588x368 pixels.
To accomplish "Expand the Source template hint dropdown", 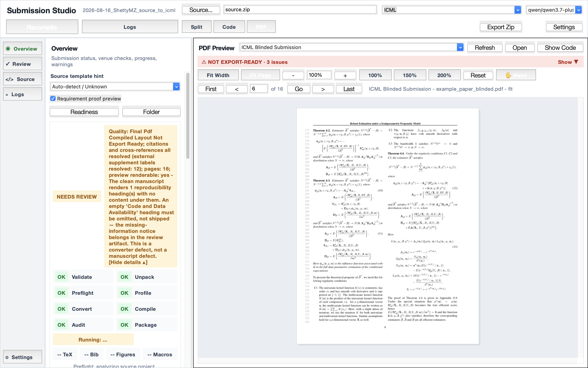I will [115, 86].
